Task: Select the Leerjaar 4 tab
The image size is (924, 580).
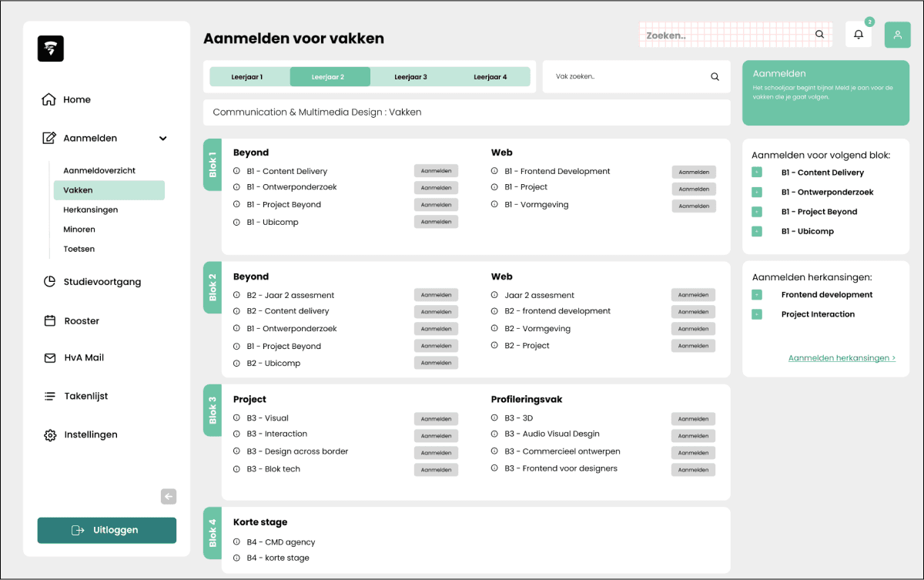Action: tap(490, 77)
